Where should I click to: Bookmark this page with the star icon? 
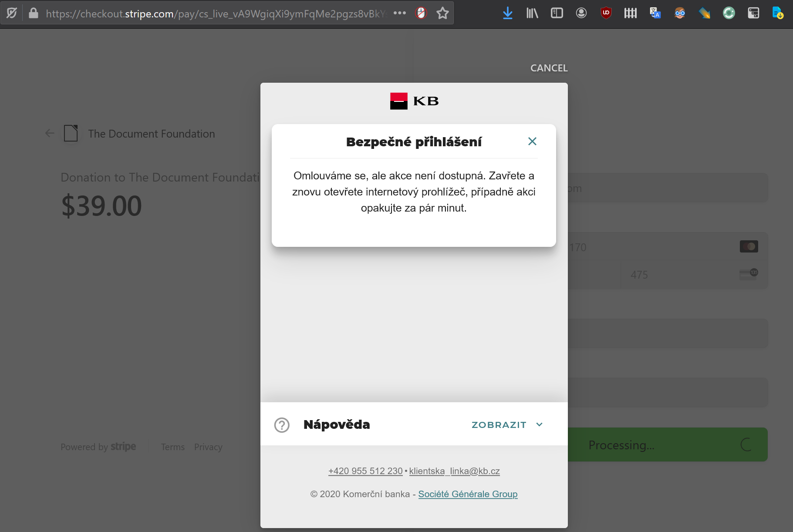[442, 13]
